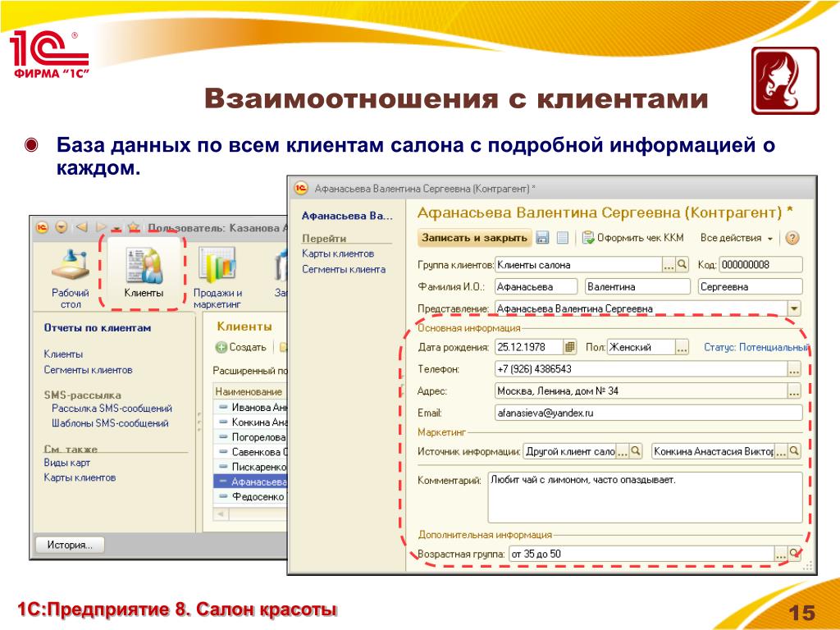
Task: Open Шаблоны SMS-сообщений
Action: 111,422
